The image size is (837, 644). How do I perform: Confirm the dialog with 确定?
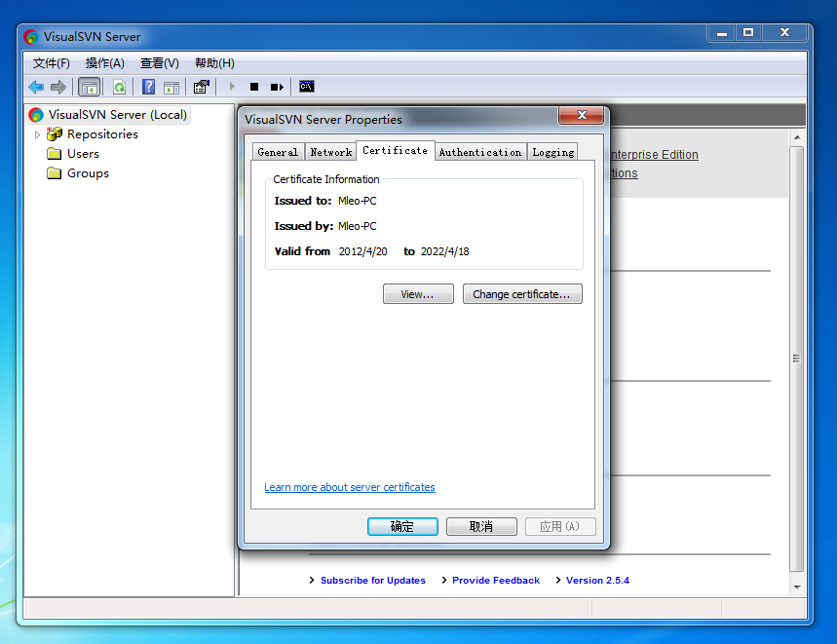402,527
